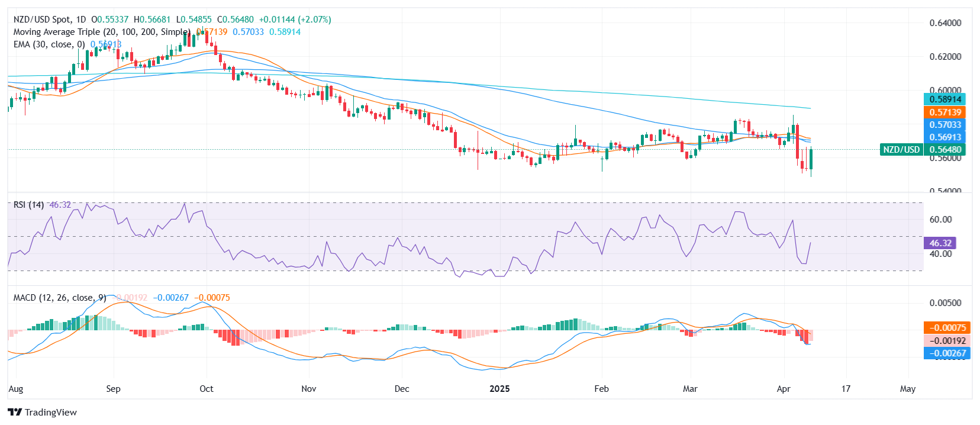Select the EMA (30, close, 0) legend
This screenshot has width=980, height=425.
click(49, 44)
